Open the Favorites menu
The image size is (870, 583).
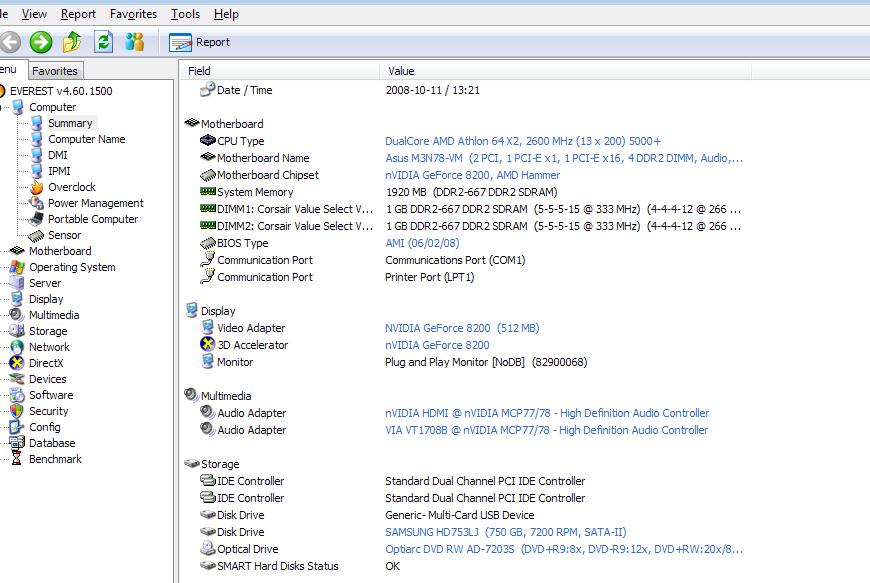(133, 14)
